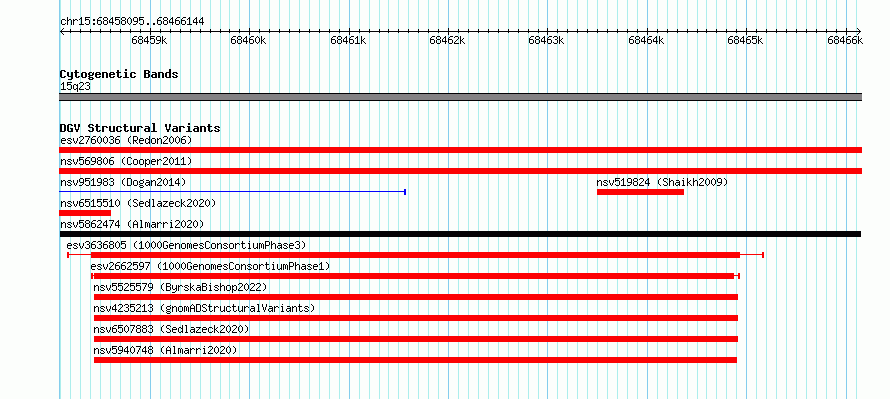Select the short red bar of nsv519824
The height and width of the screenshot is (399, 890).
(640, 192)
